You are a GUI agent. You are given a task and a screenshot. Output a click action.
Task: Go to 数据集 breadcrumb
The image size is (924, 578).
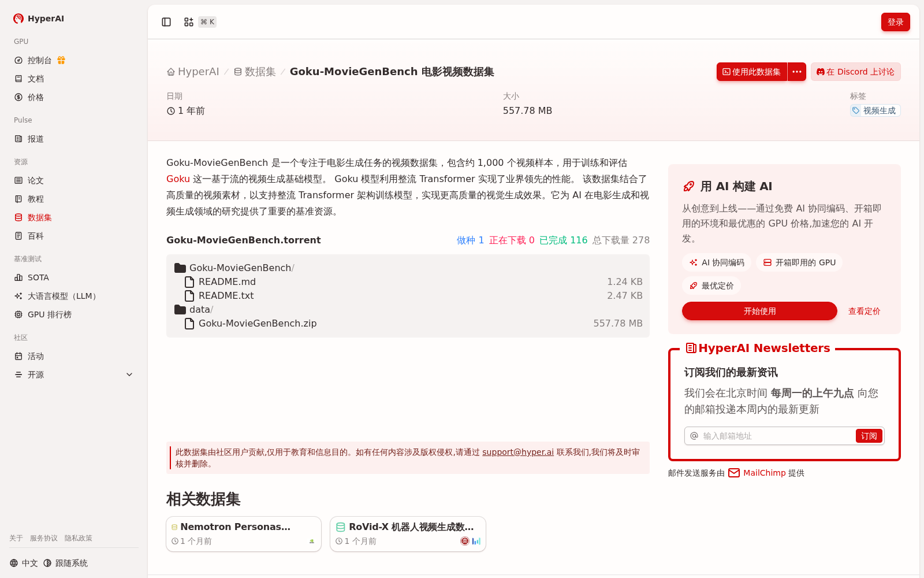point(255,72)
